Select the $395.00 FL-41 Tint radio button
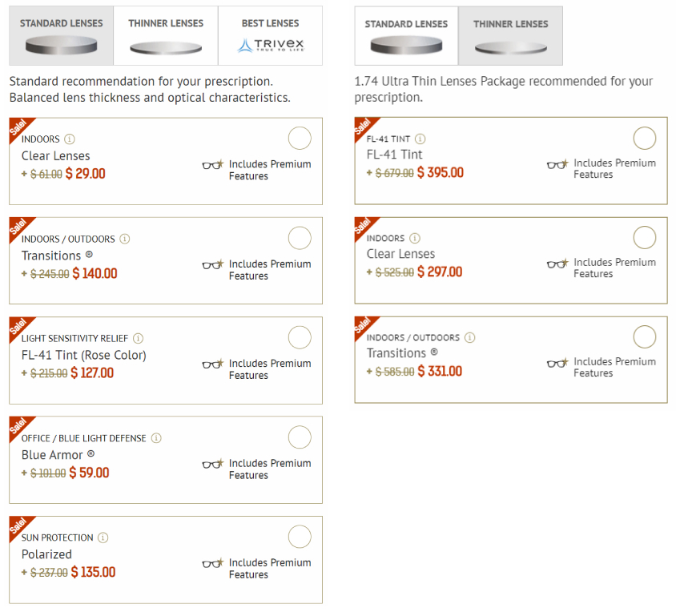The height and width of the screenshot is (616, 676). click(645, 139)
